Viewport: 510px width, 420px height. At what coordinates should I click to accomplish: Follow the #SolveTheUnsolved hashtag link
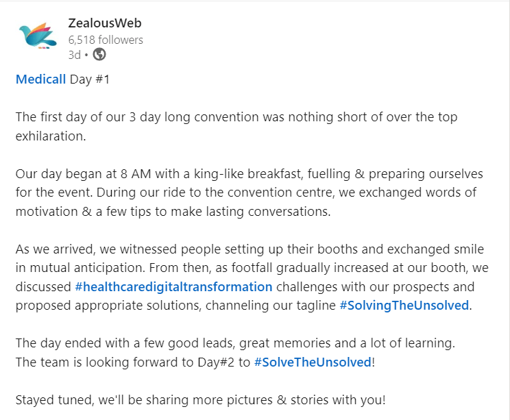click(312, 362)
